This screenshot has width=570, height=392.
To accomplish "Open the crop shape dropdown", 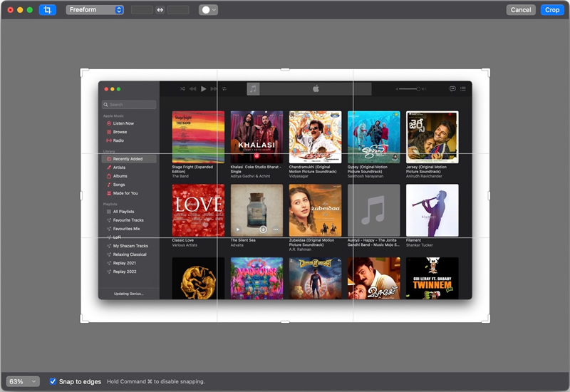I will 208,10.
